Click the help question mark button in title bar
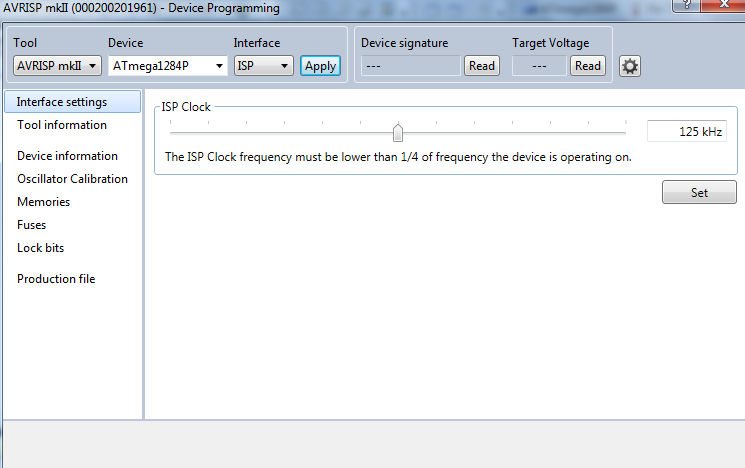Screen dimensions: 745x468 pos(686,5)
